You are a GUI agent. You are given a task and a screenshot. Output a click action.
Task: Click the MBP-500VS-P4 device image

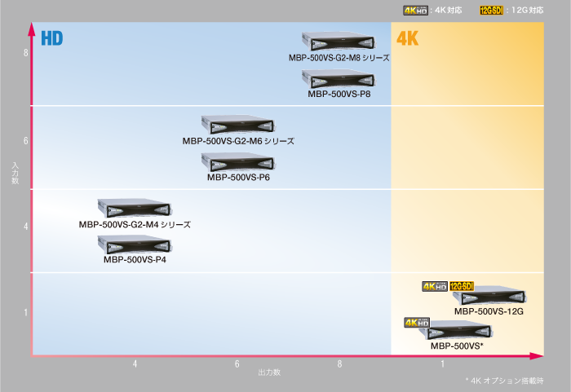134,244
